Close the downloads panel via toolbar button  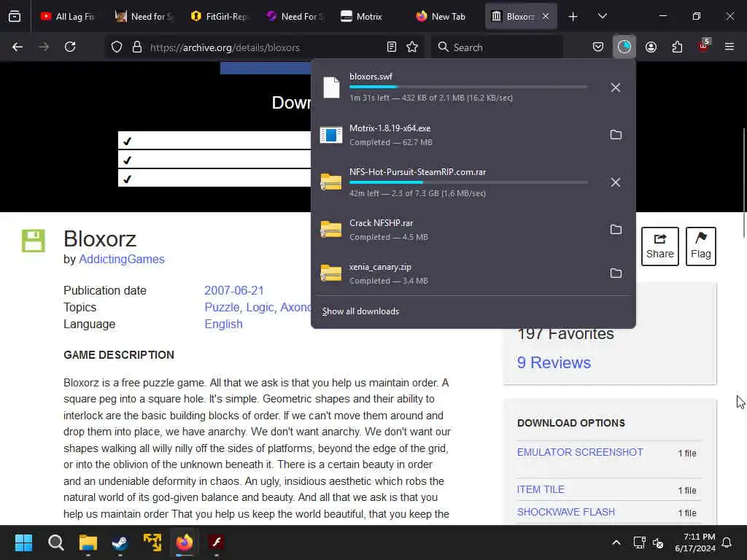[x=624, y=47]
